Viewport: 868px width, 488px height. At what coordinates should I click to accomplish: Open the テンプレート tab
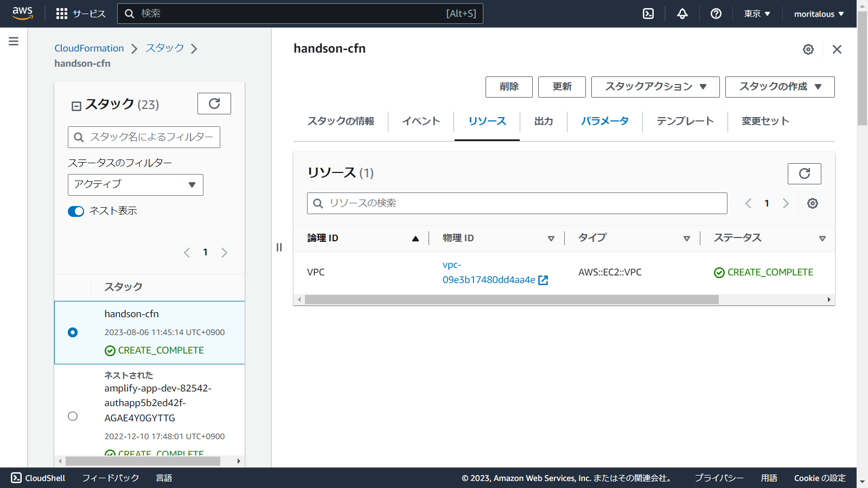point(685,121)
